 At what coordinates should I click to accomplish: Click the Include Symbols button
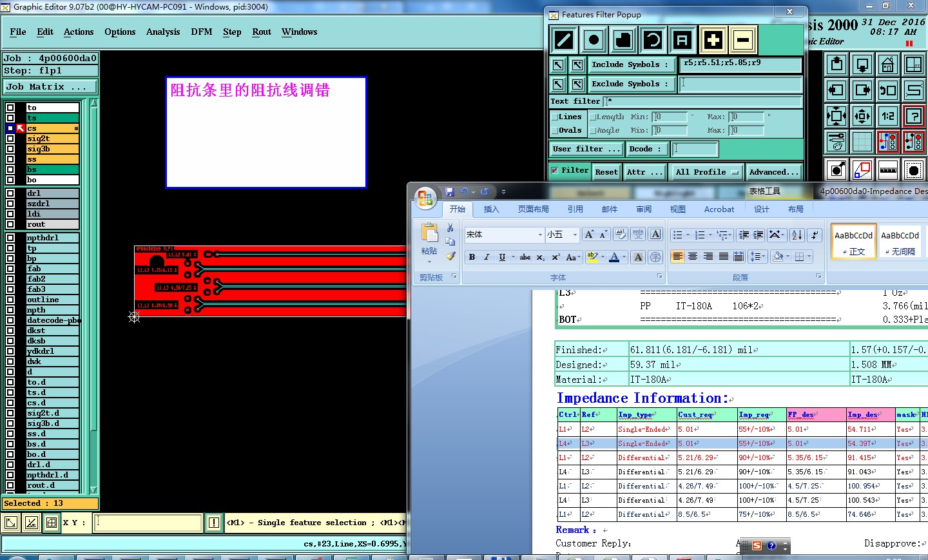(631, 64)
